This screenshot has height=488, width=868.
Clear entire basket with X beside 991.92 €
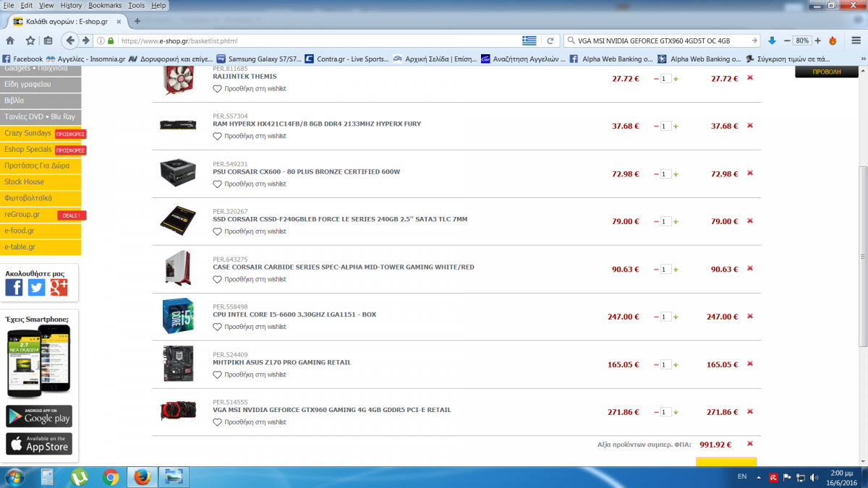pos(750,443)
